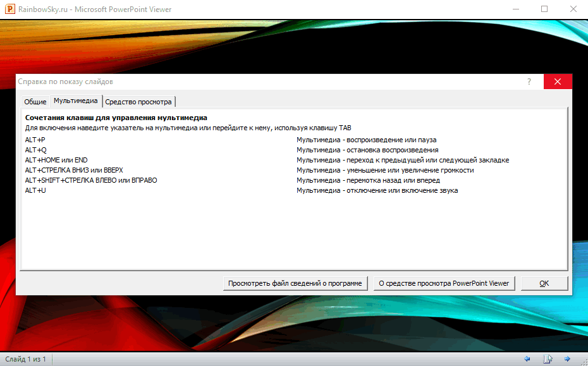
Task: Close the PowerPoint Viewer window
Action: pyautogui.click(x=573, y=9)
